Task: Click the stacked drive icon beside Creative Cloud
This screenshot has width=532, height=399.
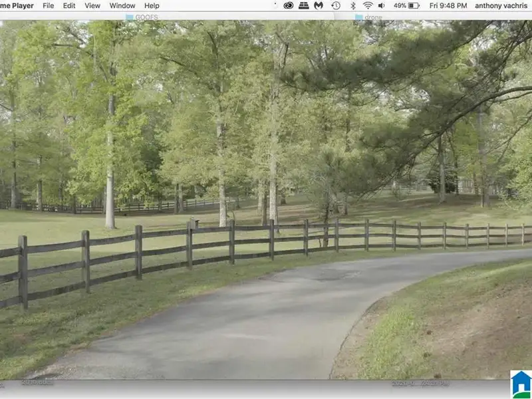Action: (x=303, y=5)
